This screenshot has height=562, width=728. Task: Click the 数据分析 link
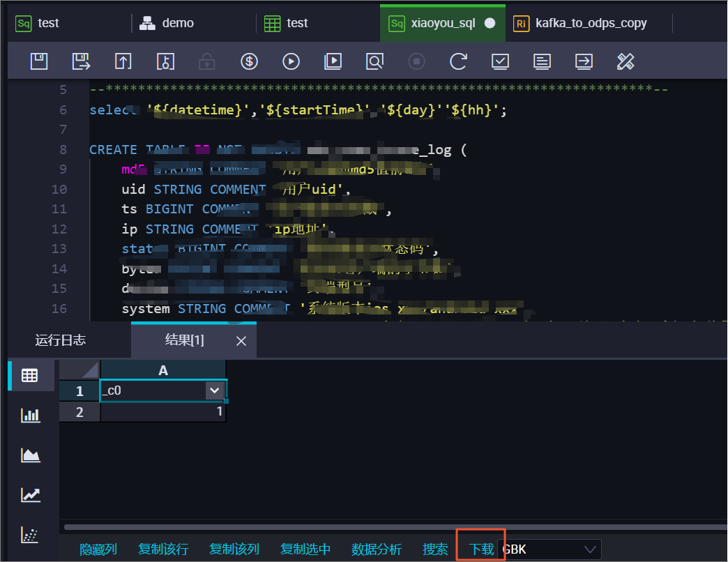click(377, 549)
